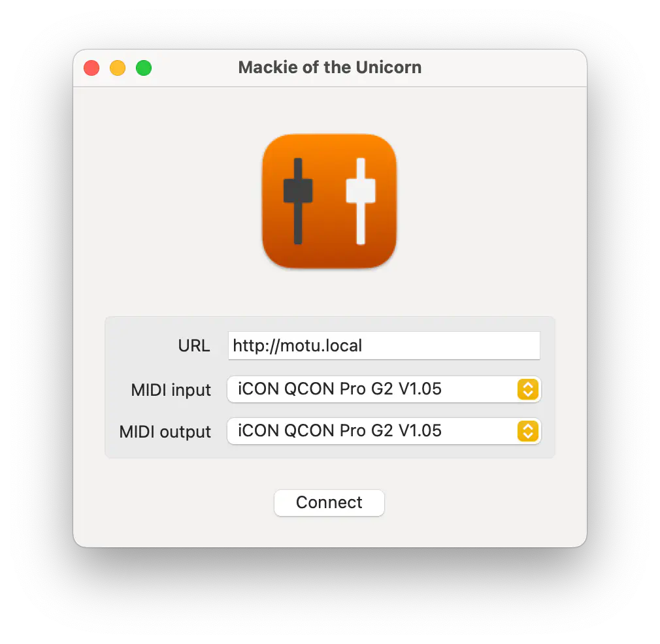
Task: Open the MIDI output device dropdown
Action: click(384, 431)
